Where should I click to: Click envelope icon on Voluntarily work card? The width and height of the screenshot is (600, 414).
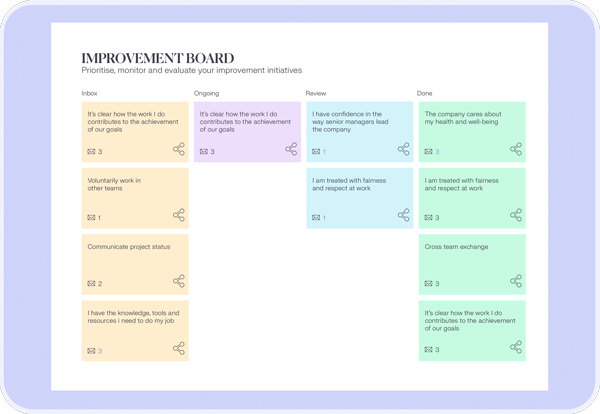pyautogui.click(x=91, y=218)
